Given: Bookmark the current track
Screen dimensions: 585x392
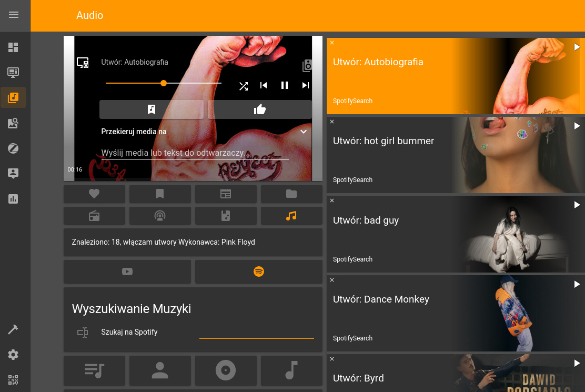Looking at the screenshot, I should pos(152,109).
